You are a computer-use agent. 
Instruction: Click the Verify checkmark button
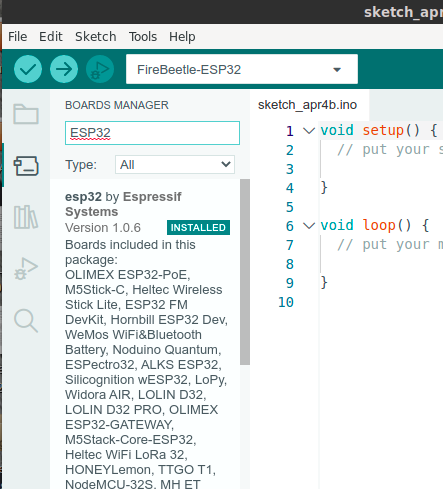coord(28,69)
